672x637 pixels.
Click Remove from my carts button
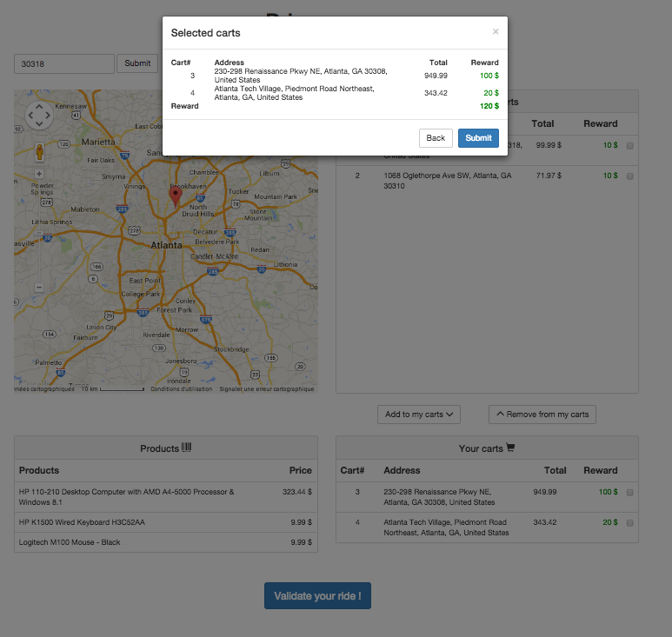tap(542, 415)
